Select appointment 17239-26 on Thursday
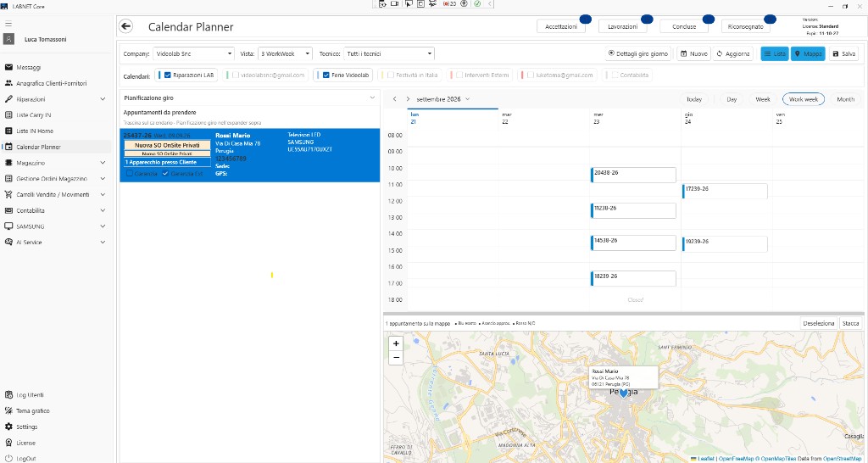Viewport: 868px width, 463px height. point(725,191)
